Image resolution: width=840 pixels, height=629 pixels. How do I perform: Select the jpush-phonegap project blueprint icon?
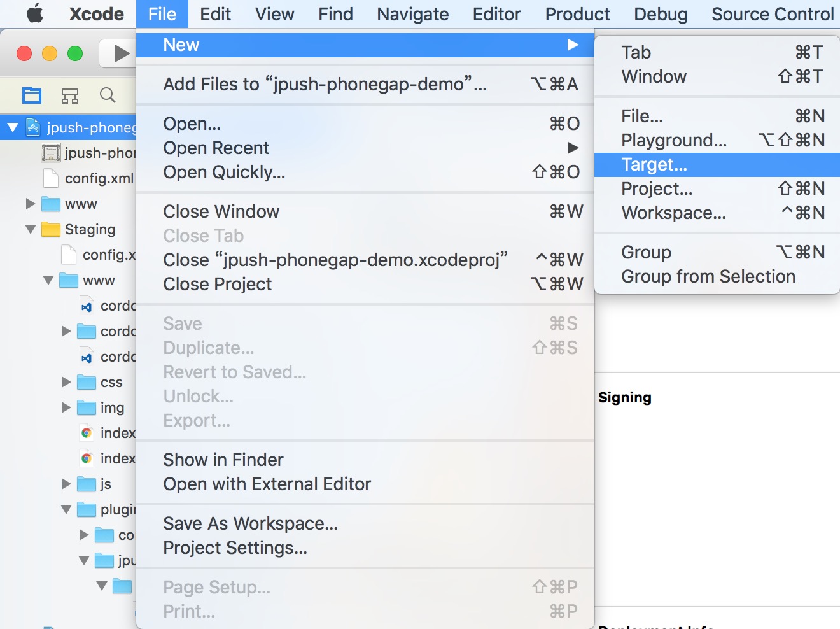(33, 127)
